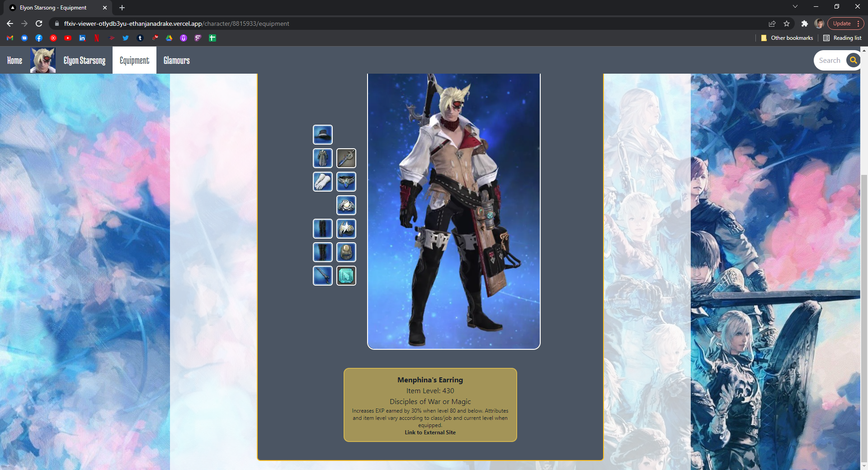The image size is (868, 470).
Task: Open the Netflix bookmark
Action: 97,38
